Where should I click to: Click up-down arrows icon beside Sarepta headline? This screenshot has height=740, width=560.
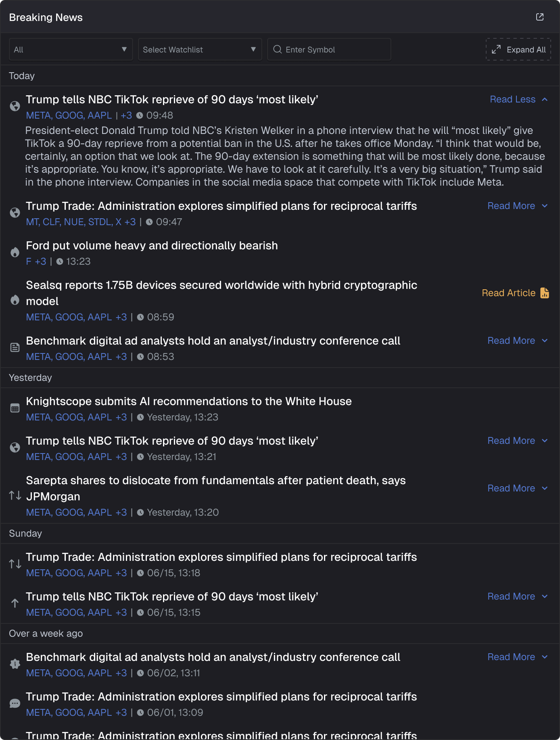[x=15, y=495]
